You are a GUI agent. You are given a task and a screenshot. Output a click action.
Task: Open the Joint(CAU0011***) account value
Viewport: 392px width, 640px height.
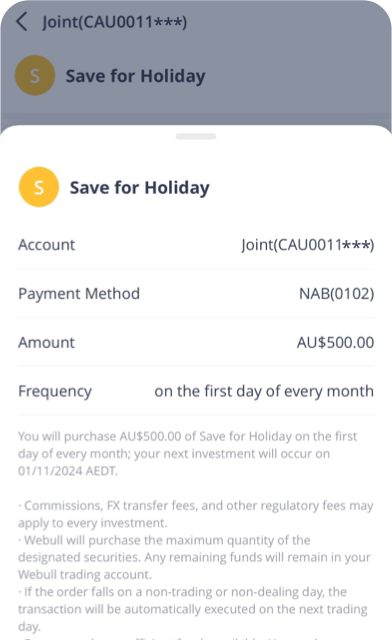click(x=307, y=245)
